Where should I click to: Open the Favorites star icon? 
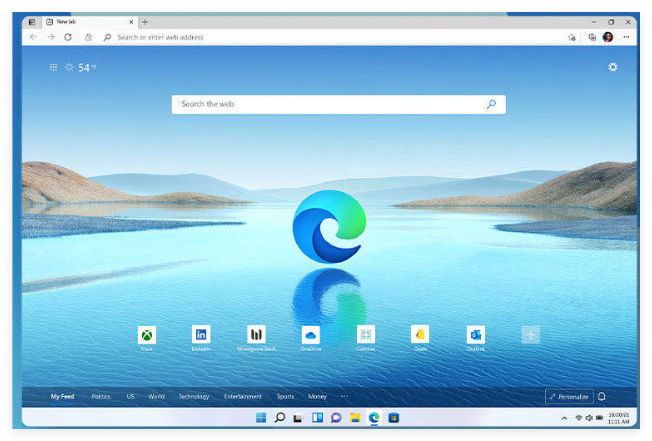click(572, 37)
